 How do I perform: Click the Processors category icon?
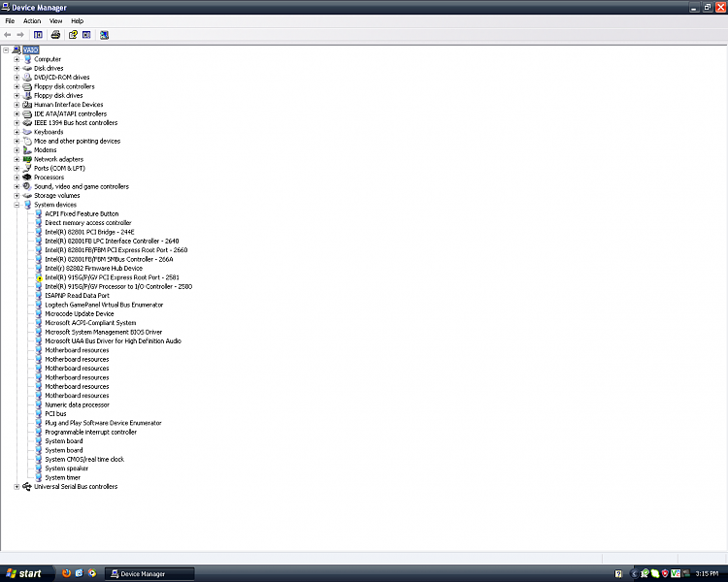click(x=27, y=178)
